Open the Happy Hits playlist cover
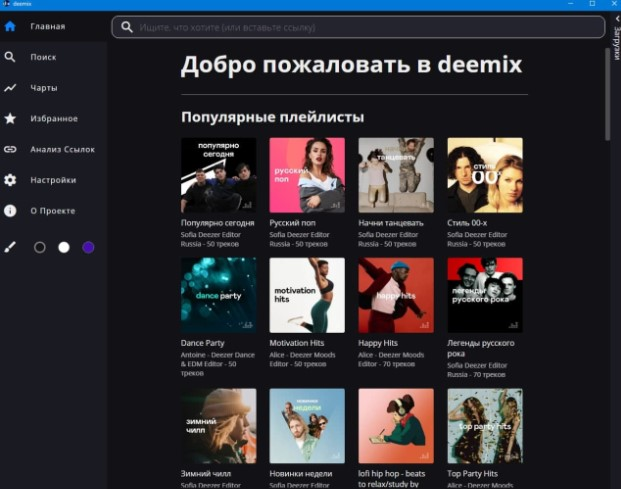 [396, 295]
